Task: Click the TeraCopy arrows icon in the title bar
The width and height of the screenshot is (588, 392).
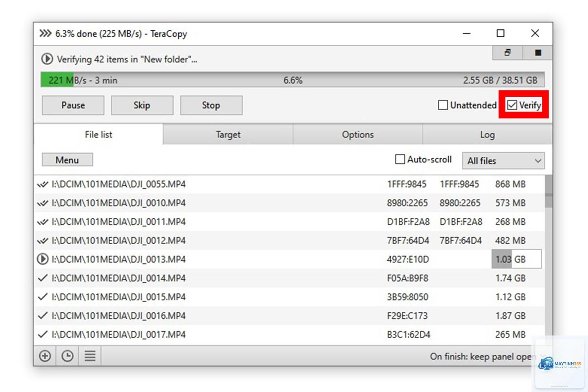Action: click(45, 33)
